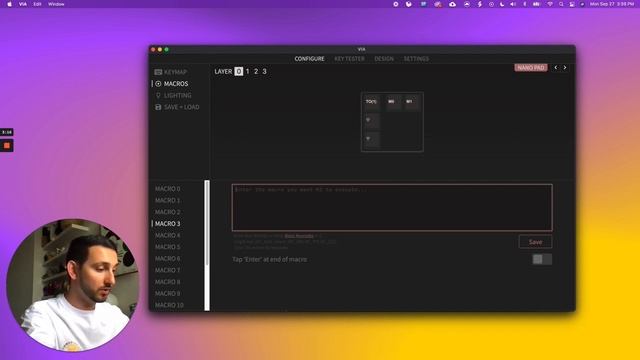Image resolution: width=640 pixels, height=360 pixels.
Task: Switch to the Key Tester tab
Action: (349, 59)
